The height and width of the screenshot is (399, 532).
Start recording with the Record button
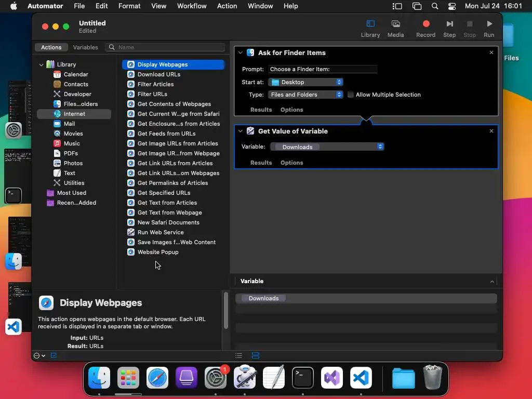[426, 29]
